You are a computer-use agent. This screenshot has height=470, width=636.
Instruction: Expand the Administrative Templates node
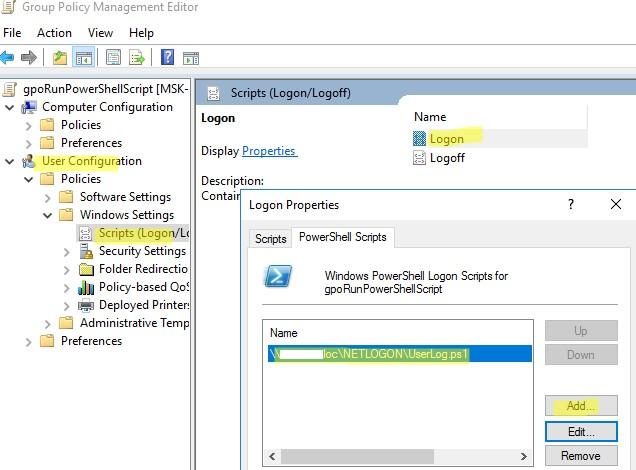click(47, 324)
